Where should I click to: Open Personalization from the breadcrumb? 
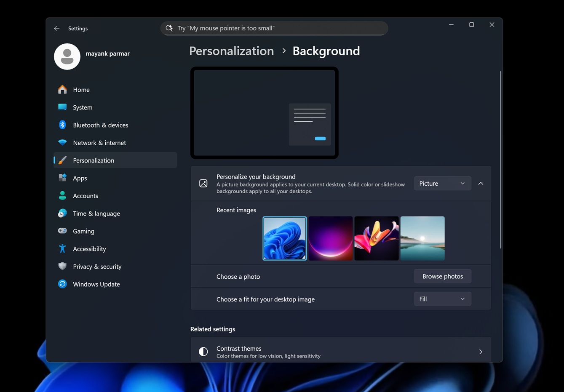pos(231,51)
